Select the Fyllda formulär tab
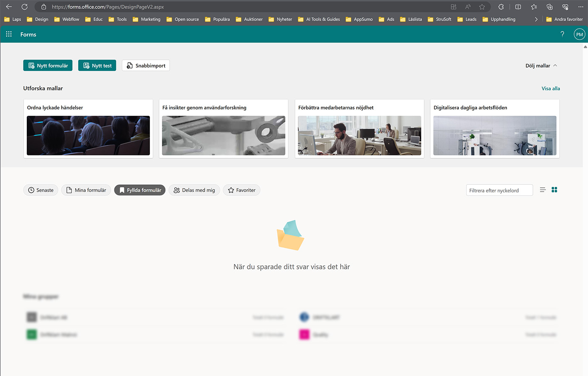Image resolution: width=588 pixels, height=376 pixels. pos(140,190)
